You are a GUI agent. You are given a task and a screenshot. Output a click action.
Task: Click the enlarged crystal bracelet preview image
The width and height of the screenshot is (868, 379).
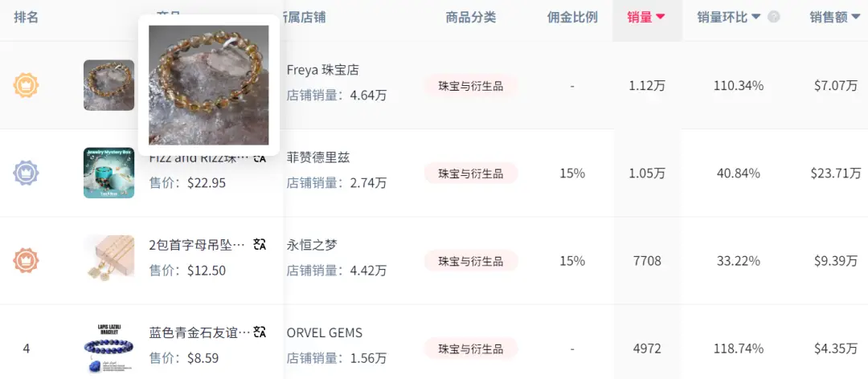(209, 85)
